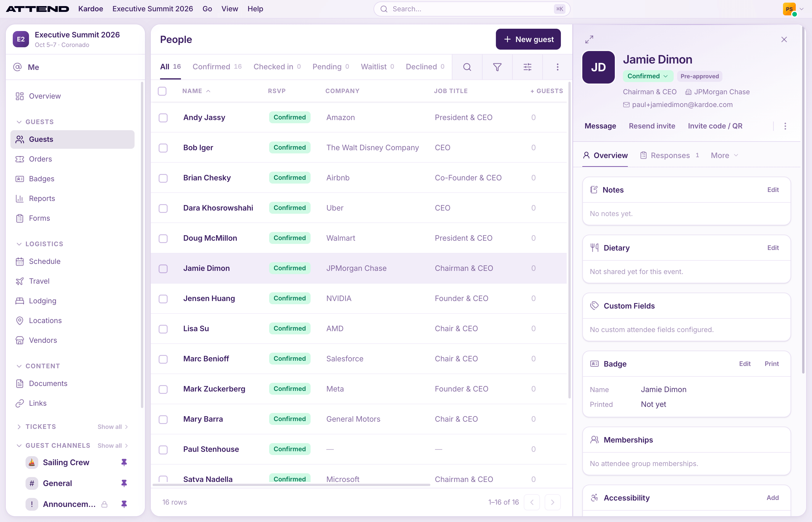Click the top search input field
Image resolution: width=812 pixels, height=522 pixels.
pos(472,9)
